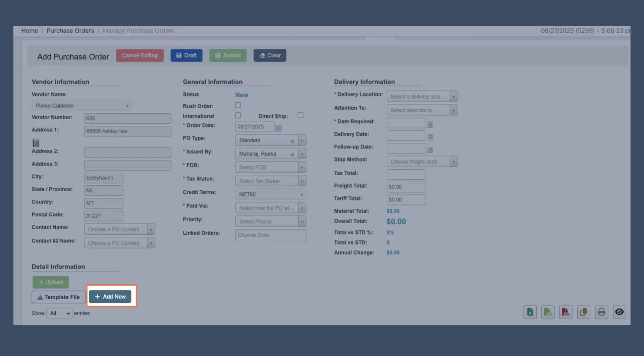
Task: Clear the Maharaj, Reeka Issued By selection
Action: tap(292, 155)
